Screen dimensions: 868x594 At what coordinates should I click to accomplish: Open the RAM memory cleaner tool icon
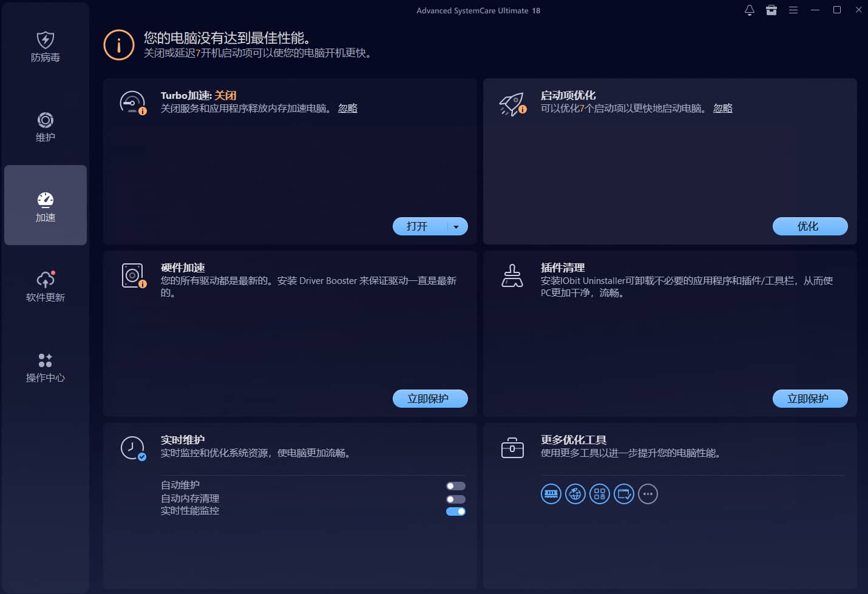[551, 494]
